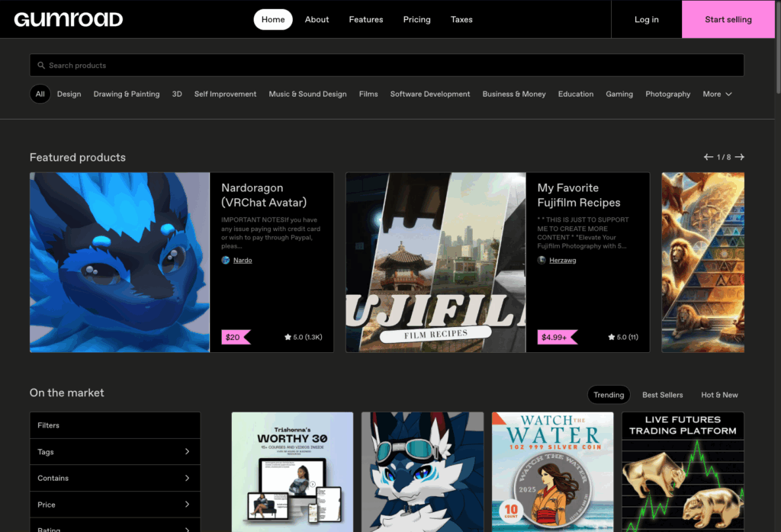
Task: Switch to Trending sort
Action: (609, 395)
